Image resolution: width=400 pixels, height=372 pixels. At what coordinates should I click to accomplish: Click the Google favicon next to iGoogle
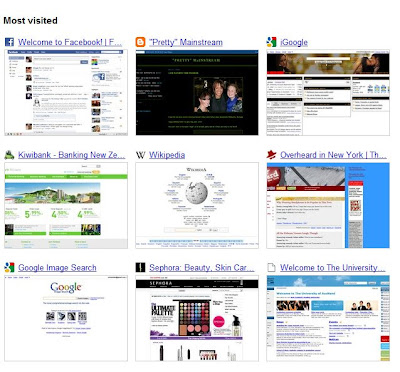[x=272, y=42]
